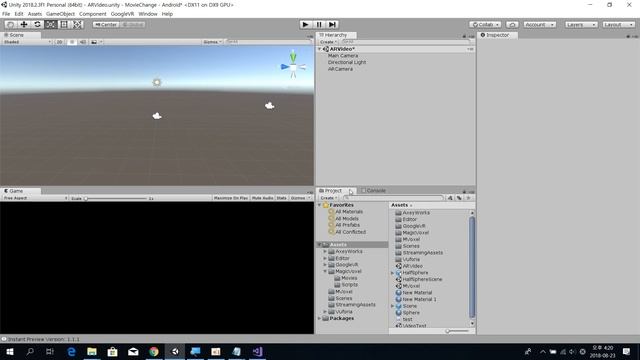
Task: Select the Movies subfolder
Action: [x=349, y=278]
